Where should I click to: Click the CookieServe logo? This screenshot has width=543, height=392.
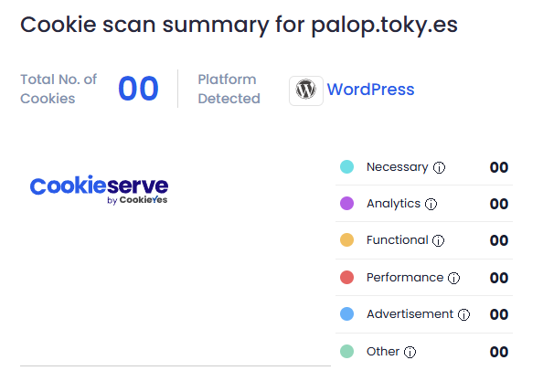tap(99, 189)
